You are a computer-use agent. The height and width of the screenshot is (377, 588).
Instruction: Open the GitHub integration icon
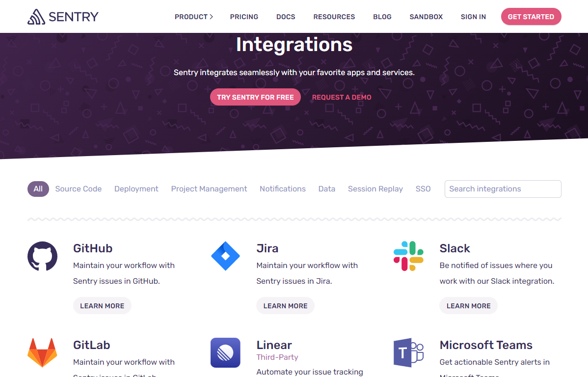pyautogui.click(x=42, y=256)
